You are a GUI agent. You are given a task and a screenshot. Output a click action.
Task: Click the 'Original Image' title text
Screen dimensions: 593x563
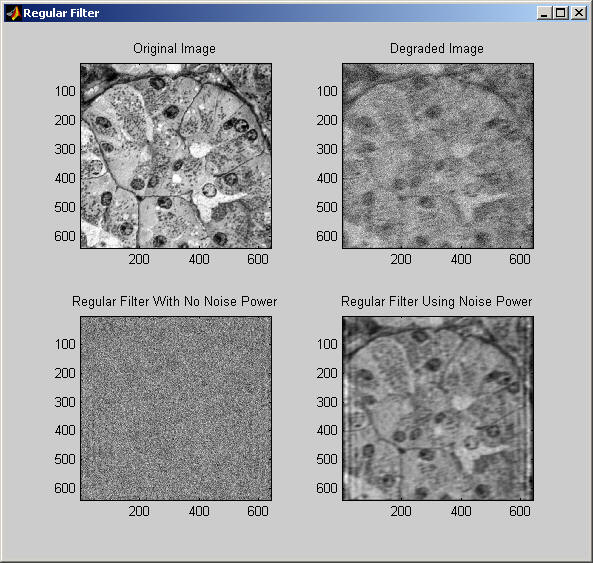tap(174, 49)
